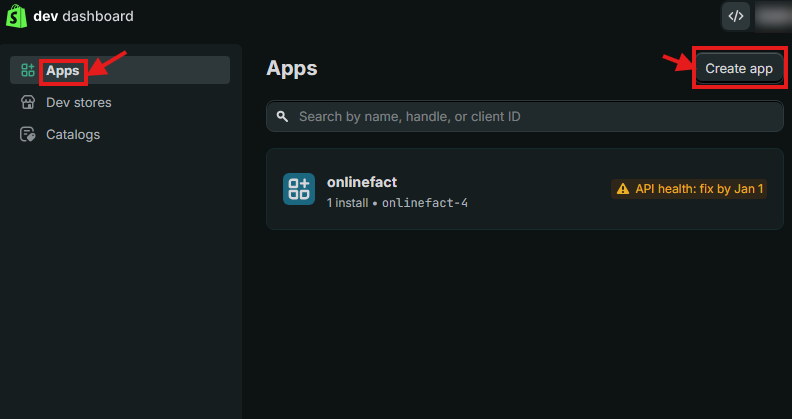
Task: Open the onlinefact app name link
Action: (362, 182)
